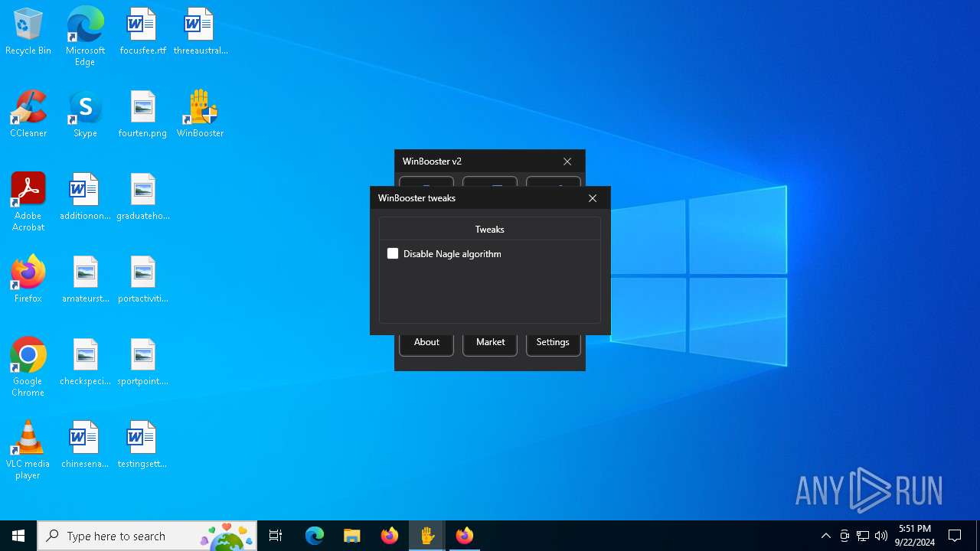
Task: Select the chinesena document icon
Action: [x=85, y=445]
